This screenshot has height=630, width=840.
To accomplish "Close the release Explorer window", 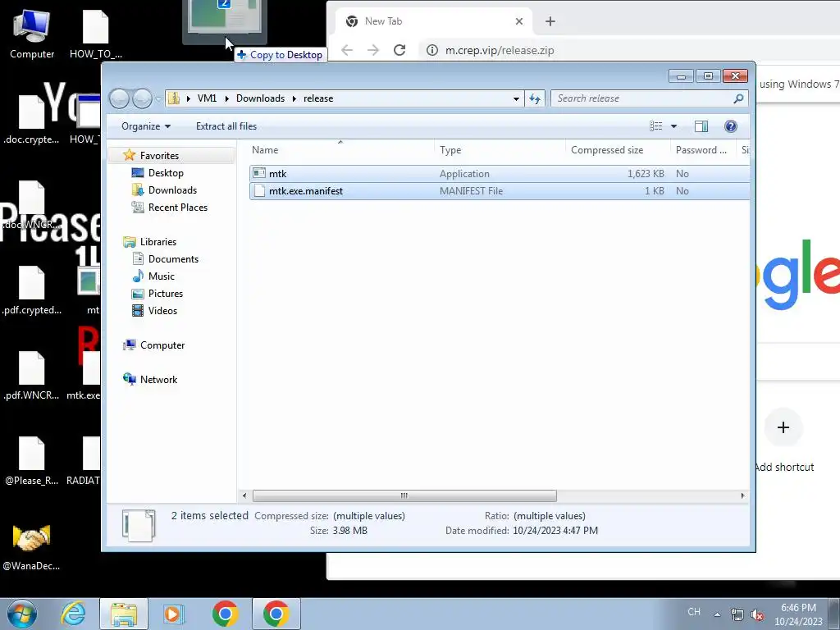I will pyautogui.click(x=735, y=76).
